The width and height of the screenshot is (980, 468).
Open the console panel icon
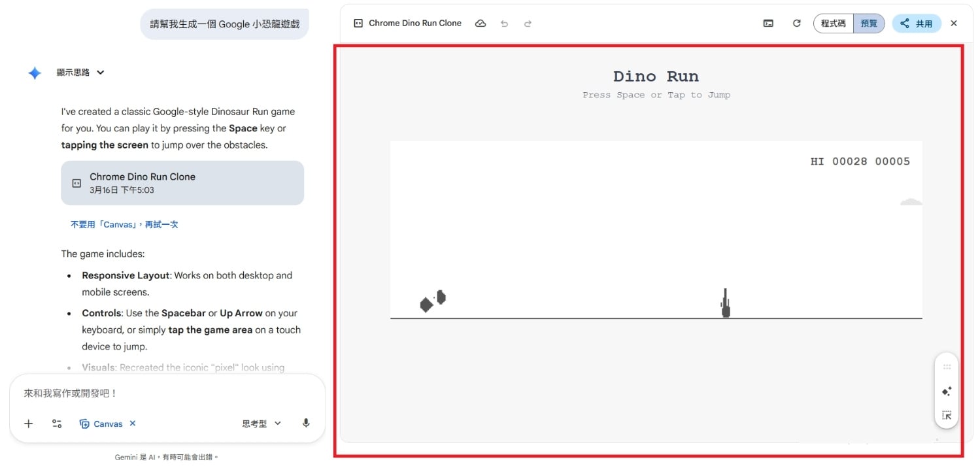click(768, 24)
